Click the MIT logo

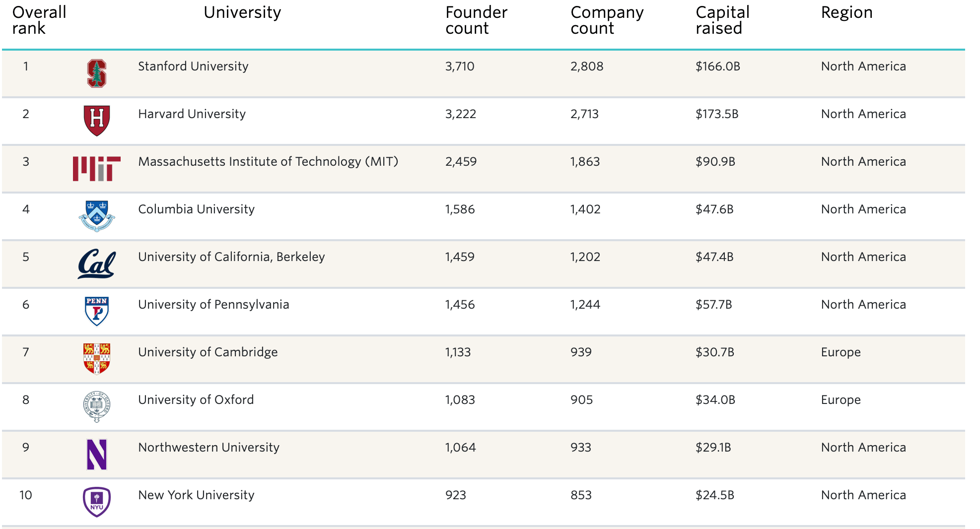tap(97, 169)
